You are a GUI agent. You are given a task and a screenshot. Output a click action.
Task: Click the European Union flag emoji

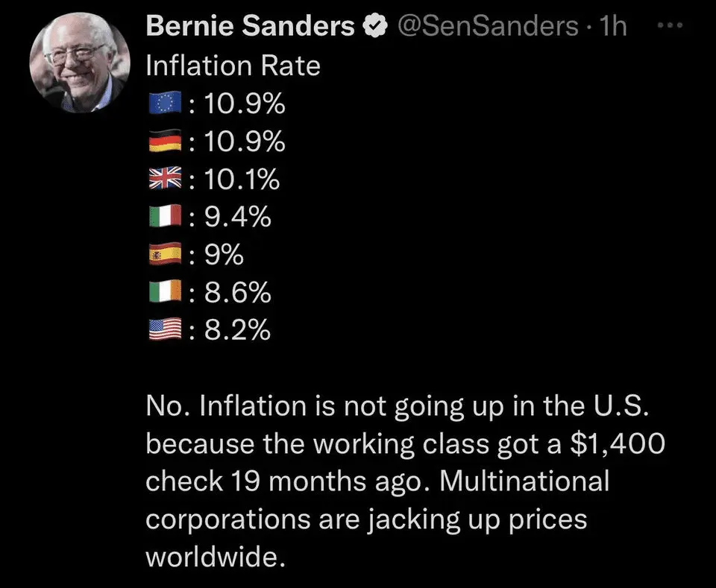coord(166,104)
